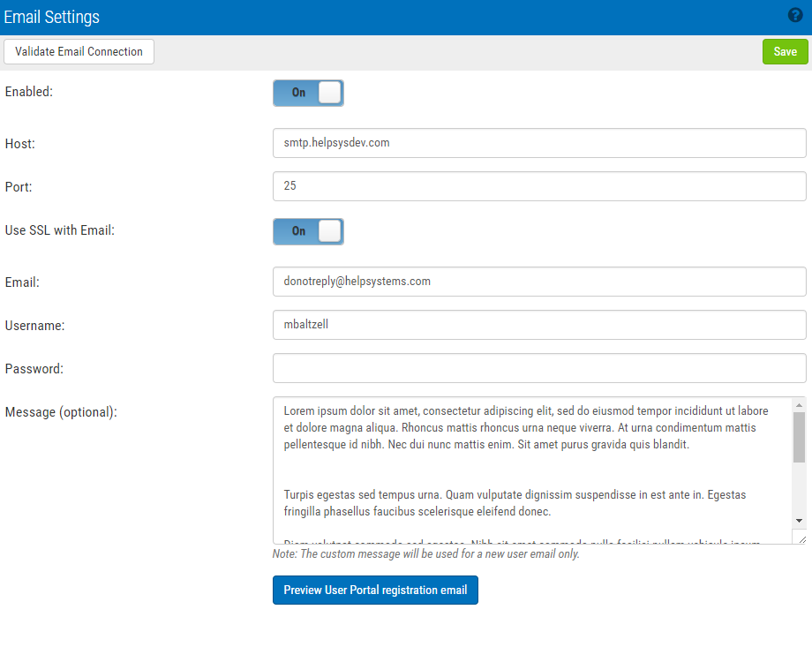Viewport: 812px width, 662px height.
Task: Preview User Portal registration email
Action: coord(375,591)
